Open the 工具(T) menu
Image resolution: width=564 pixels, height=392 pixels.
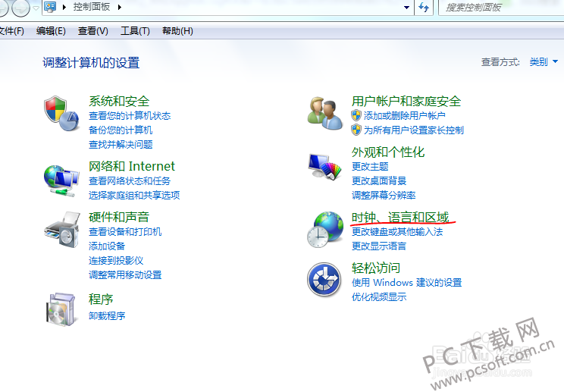pyautogui.click(x=135, y=31)
